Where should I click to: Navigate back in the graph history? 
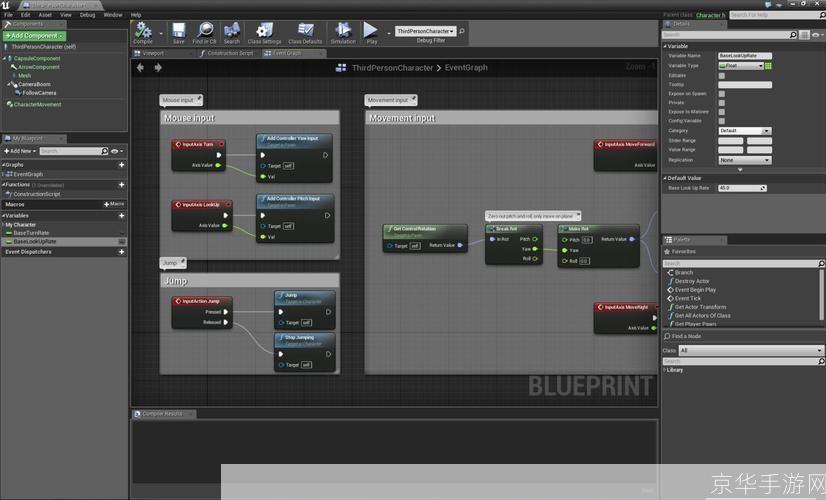pyautogui.click(x=140, y=67)
